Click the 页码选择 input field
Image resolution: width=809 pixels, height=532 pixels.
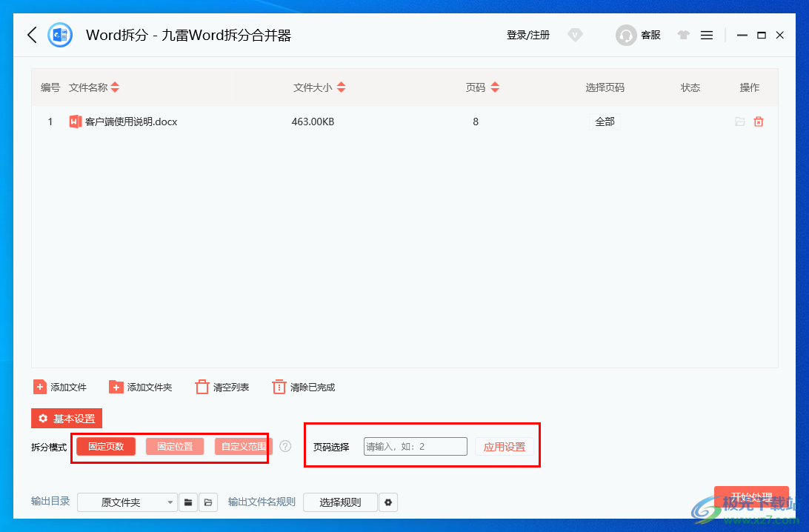415,446
